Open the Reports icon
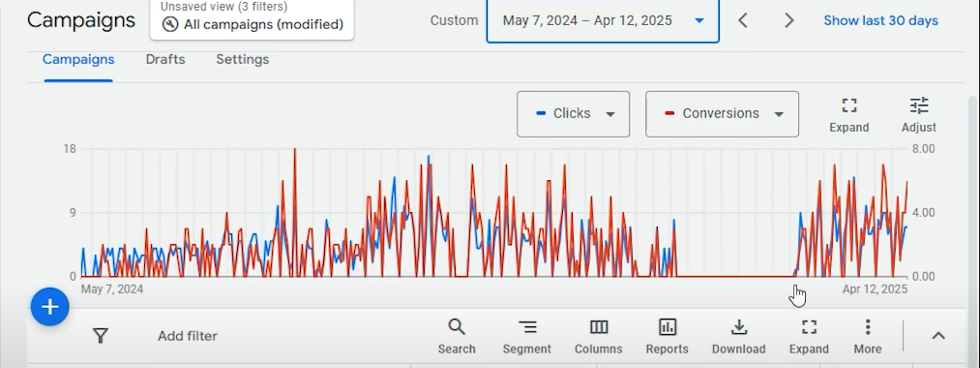 pyautogui.click(x=668, y=337)
